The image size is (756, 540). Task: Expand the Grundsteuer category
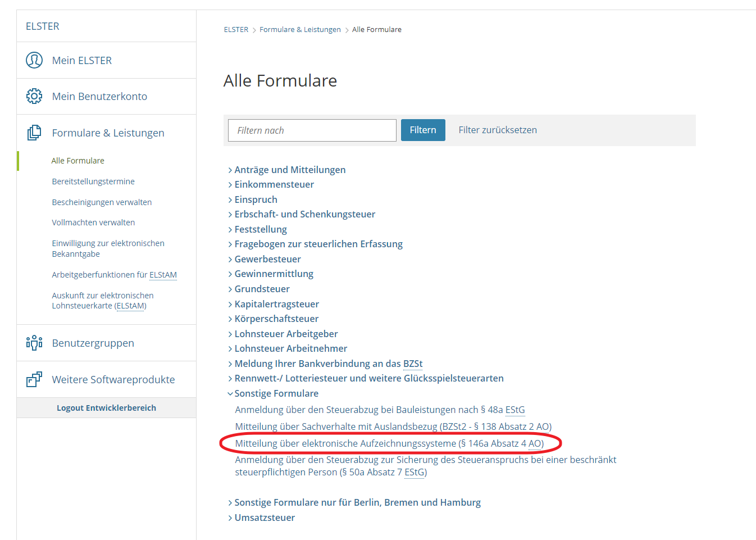[259, 289]
